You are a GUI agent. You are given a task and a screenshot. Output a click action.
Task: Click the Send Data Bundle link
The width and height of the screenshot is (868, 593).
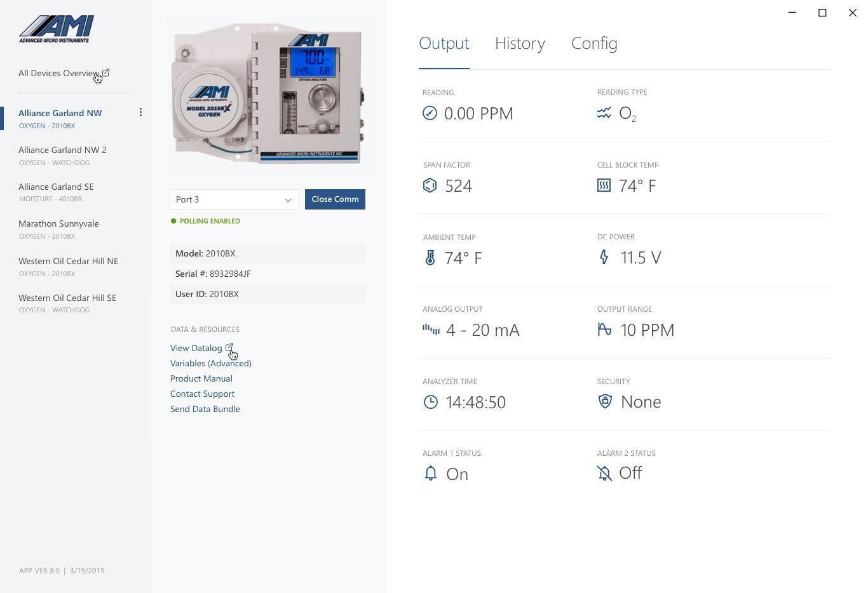coord(205,409)
